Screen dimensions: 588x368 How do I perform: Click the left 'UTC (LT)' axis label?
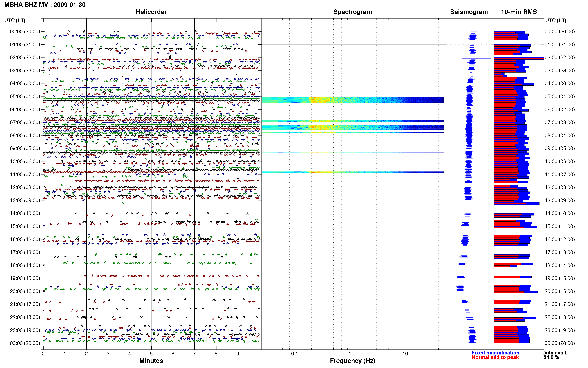point(15,20)
